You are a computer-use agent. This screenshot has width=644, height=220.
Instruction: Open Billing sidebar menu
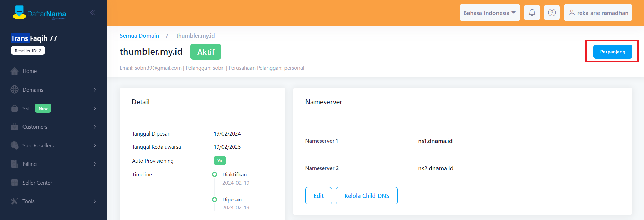click(30, 164)
